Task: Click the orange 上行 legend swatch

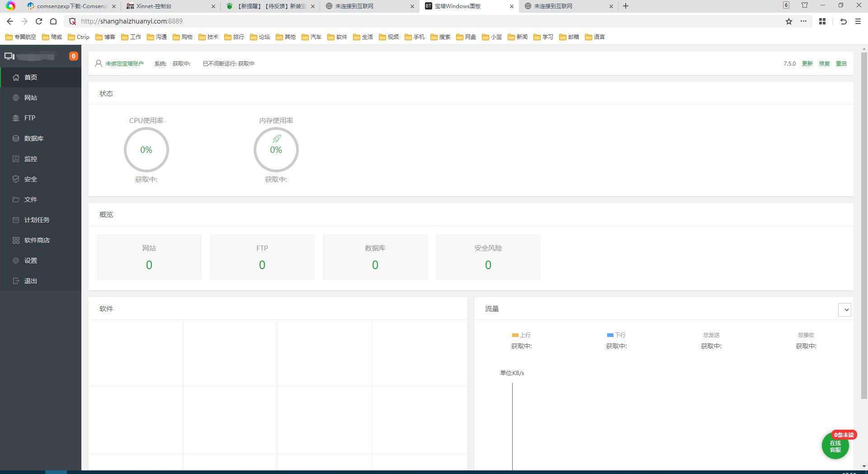Action: pos(515,335)
